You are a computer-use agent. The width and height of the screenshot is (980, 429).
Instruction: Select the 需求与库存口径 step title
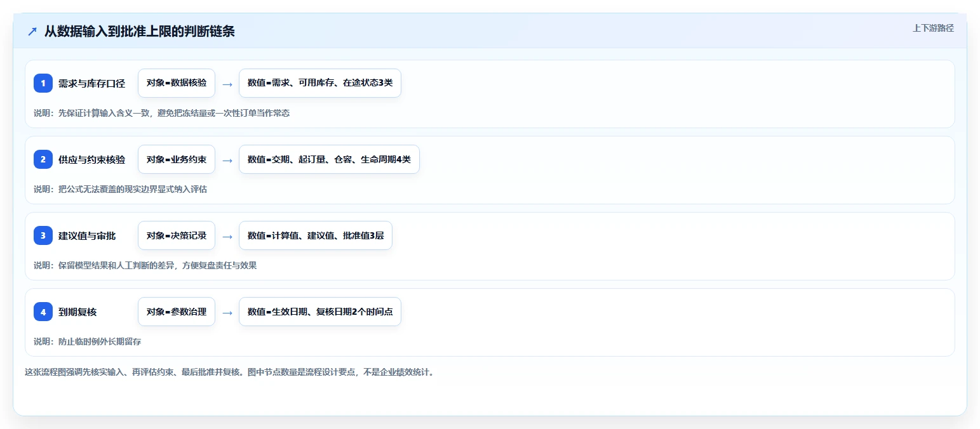91,83
